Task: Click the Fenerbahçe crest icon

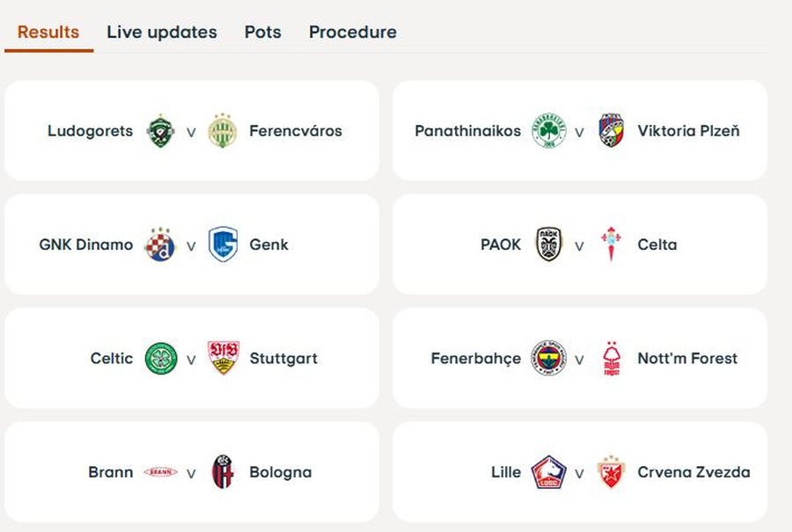Action: point(549,358)
